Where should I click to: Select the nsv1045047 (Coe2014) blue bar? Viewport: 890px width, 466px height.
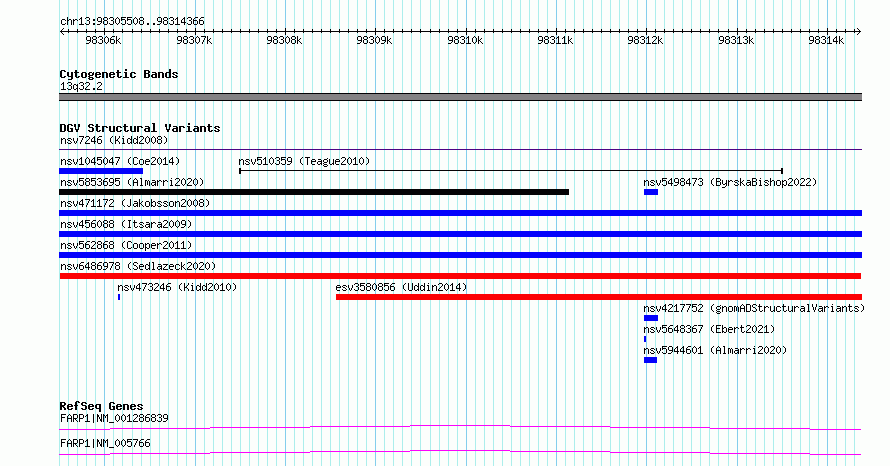point(101,171)
